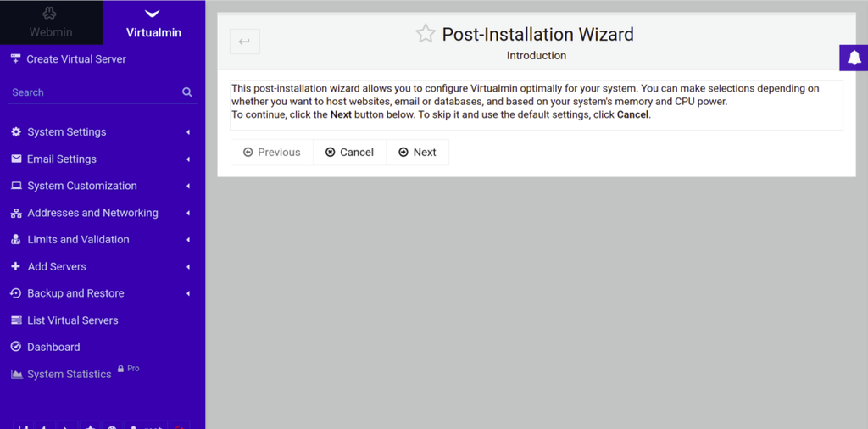Expand the Email Settings menu arrow
Screen dimensions: 868x429
[188, 159]
